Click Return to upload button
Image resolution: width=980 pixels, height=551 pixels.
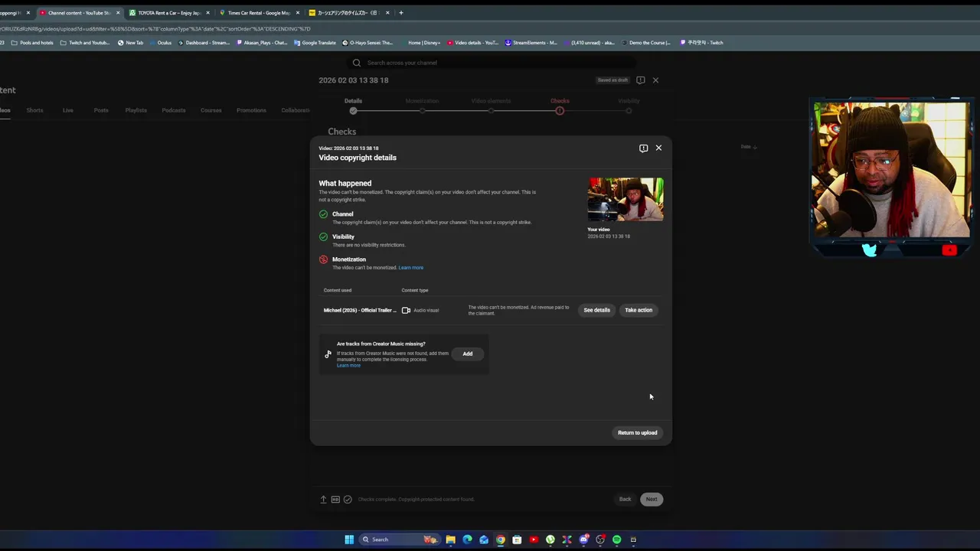[x=637, y=432]
